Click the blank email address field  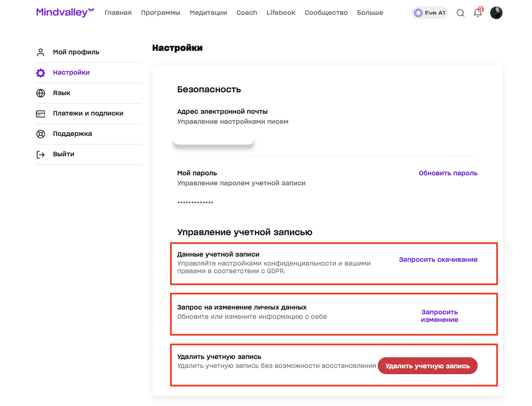[213, 138]
